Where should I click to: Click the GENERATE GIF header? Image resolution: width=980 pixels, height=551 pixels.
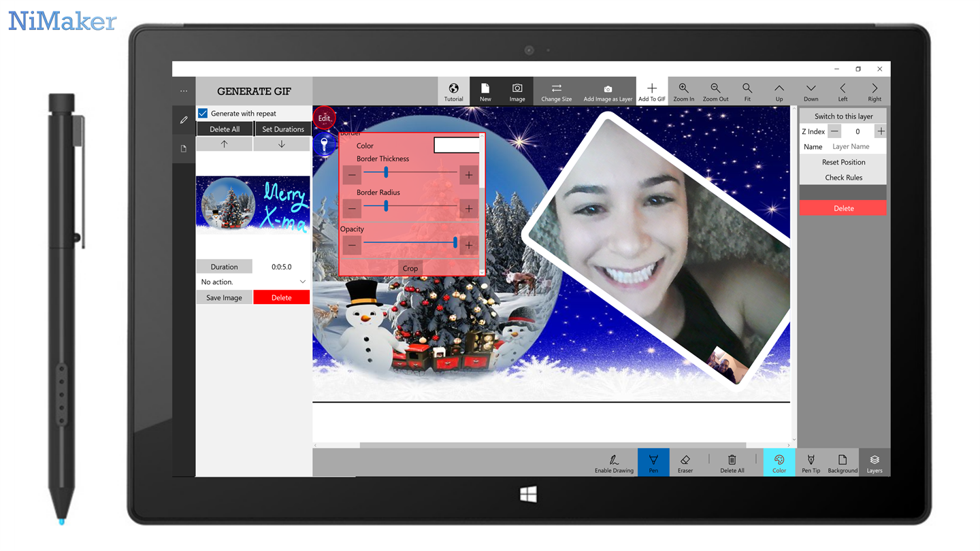click(x=254, y=91)
